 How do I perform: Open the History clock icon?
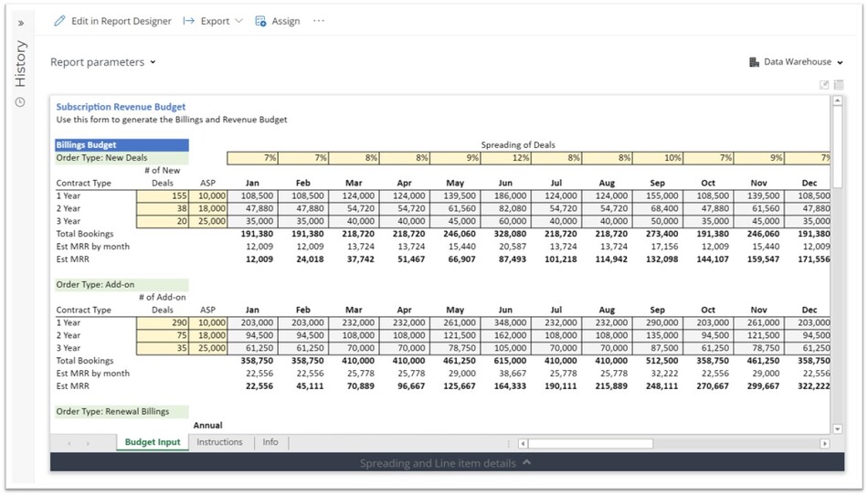tap(20, 101)
